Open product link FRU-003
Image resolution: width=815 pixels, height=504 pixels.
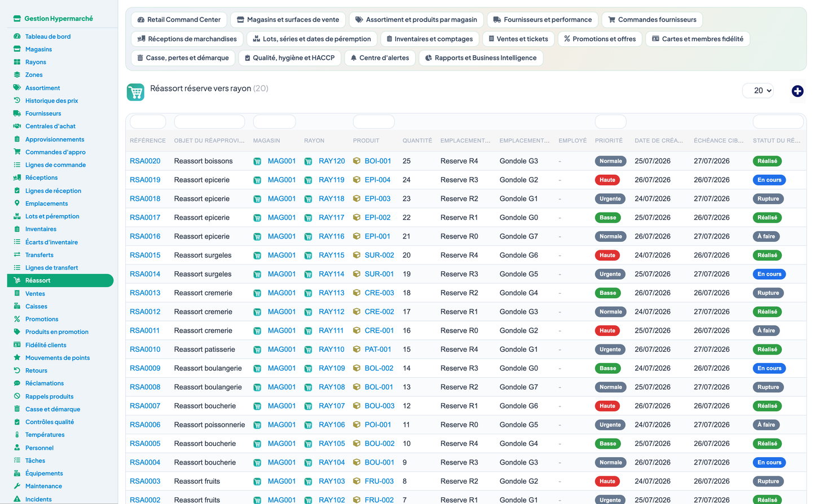(x=379, y=481)
